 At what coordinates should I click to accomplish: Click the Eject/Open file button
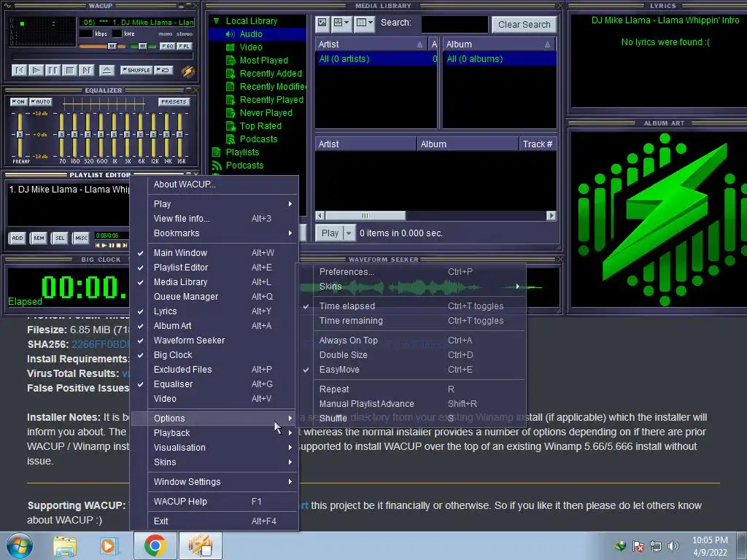[107, 71]
